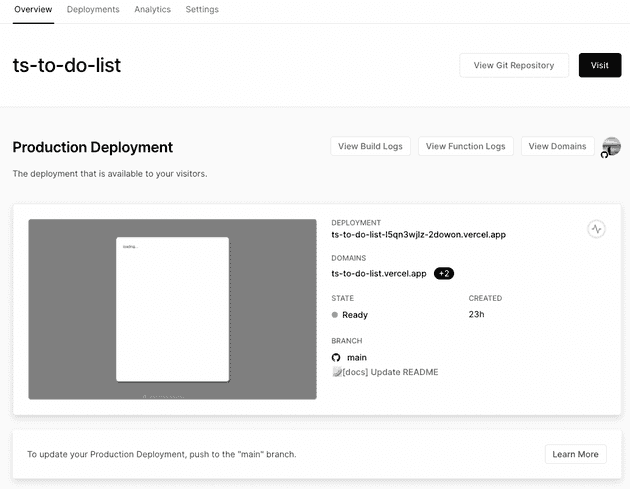Switch to the Deployments tab
Image resolution: width=630 pixels, height=489 pixels.
click(93, 10)
